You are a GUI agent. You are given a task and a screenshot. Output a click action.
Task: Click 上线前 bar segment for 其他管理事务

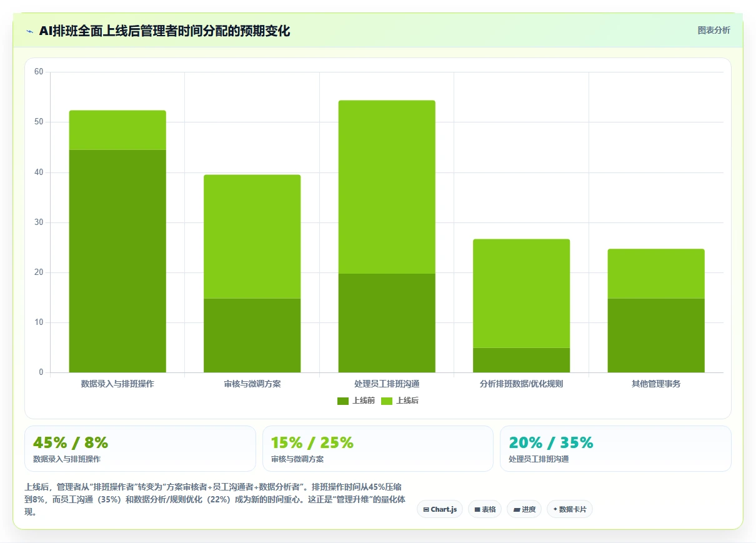656,336
